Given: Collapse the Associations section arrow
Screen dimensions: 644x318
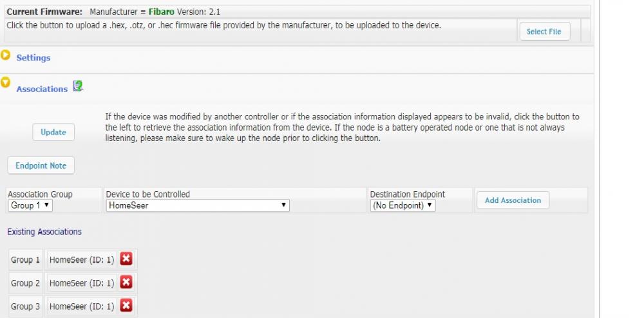Looking at the screenshot, I should [x=6, y=82].
